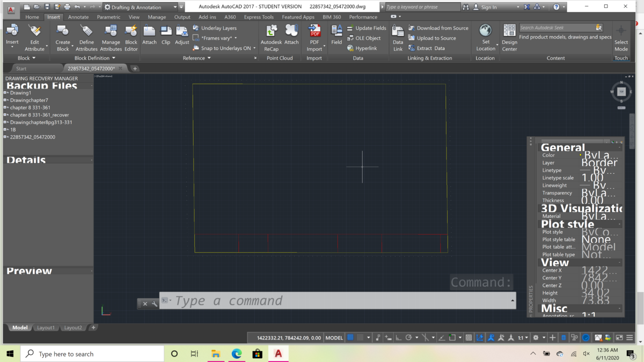Click Download from Source
This screenshot has width=644, height=362.
[x=437, y=28]
